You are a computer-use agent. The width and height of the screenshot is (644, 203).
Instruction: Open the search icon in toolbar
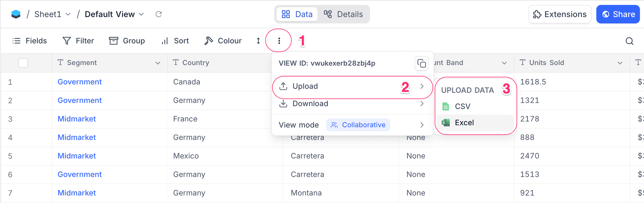click(629, 41)
